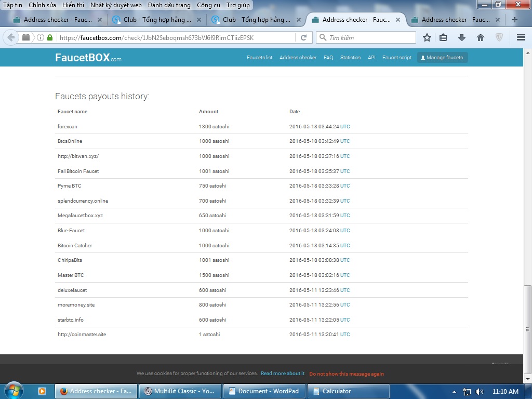Open the Address checker nav link
This screenshot has width=532, height=399.
pos(298,57)
